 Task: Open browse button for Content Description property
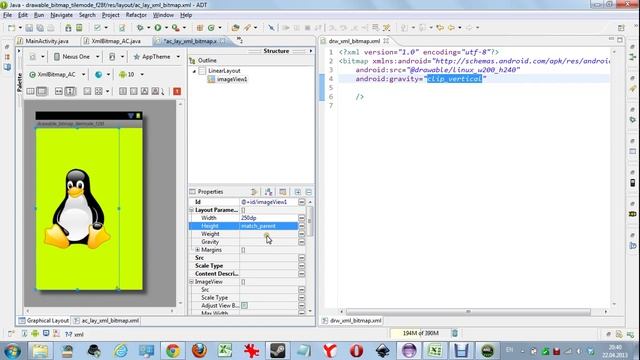pos(302,274)
